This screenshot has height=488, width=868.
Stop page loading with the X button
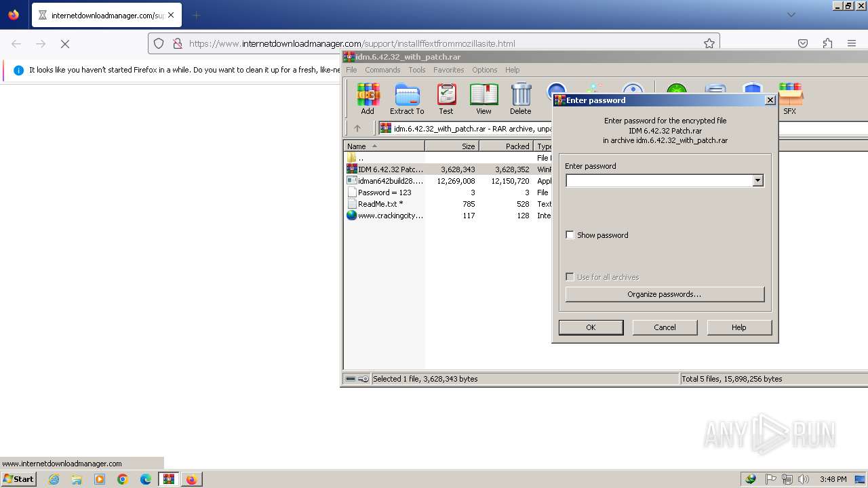(65, 43)
